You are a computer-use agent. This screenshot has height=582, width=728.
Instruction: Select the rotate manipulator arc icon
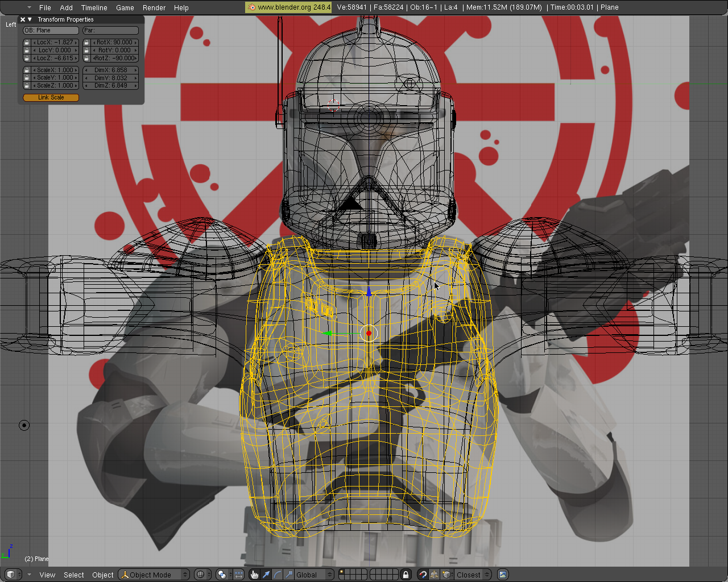277,575
